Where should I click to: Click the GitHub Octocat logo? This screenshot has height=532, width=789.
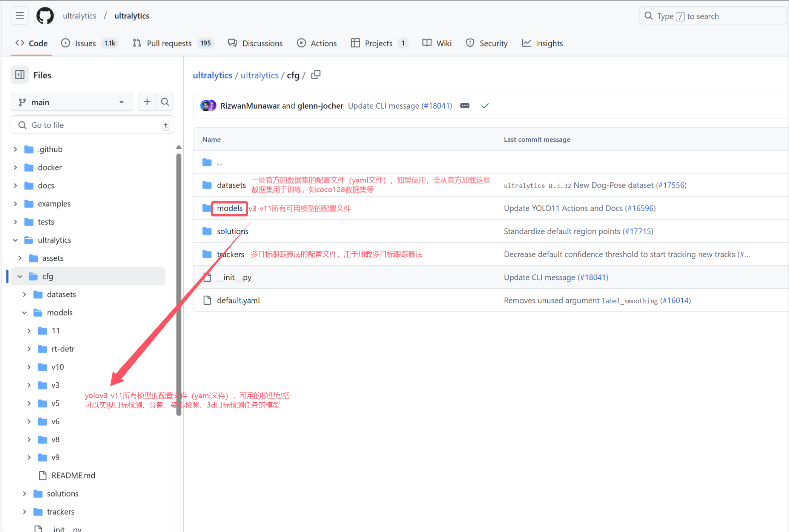45,16
